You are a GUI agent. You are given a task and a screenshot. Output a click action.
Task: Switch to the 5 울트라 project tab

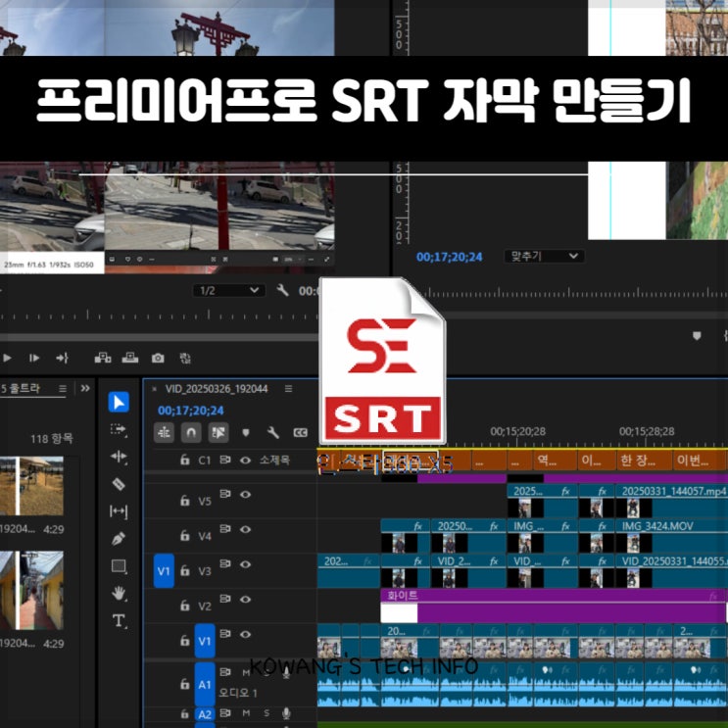click(21, 388)
